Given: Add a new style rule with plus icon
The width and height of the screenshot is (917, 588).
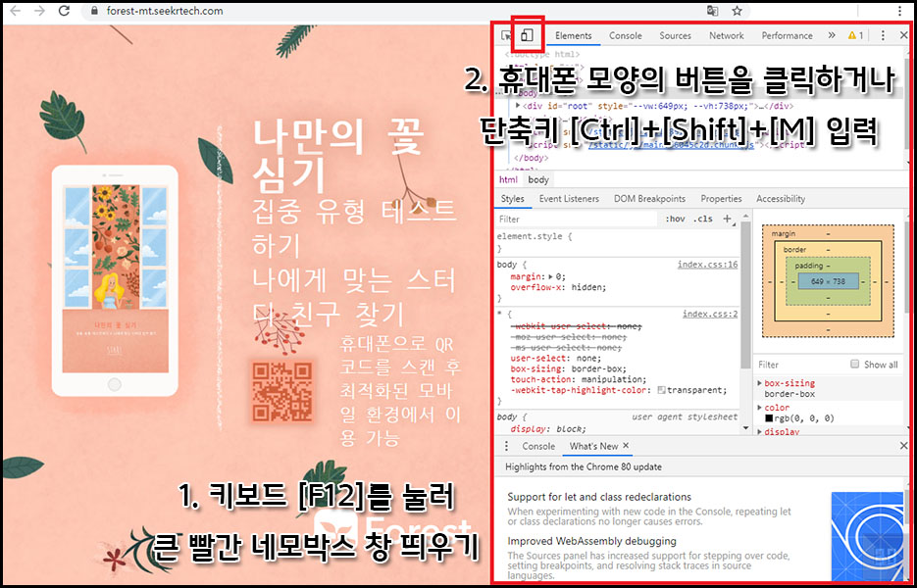Looking at the screenshot, I should coord(727,219).
